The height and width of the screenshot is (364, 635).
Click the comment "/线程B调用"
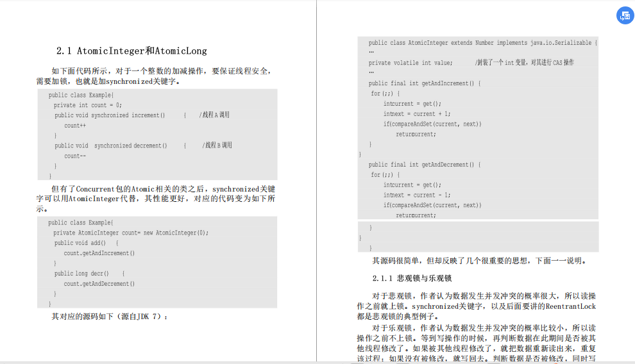click(x=217, y=145)
